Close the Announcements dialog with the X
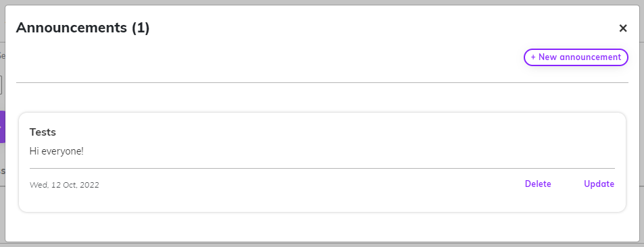 point(623,28)
